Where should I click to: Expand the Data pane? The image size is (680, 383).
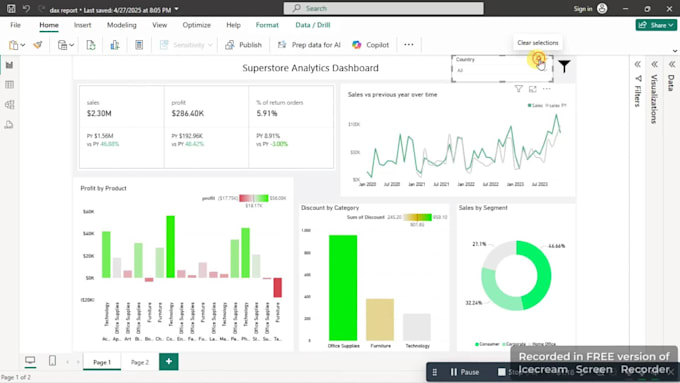672,65
